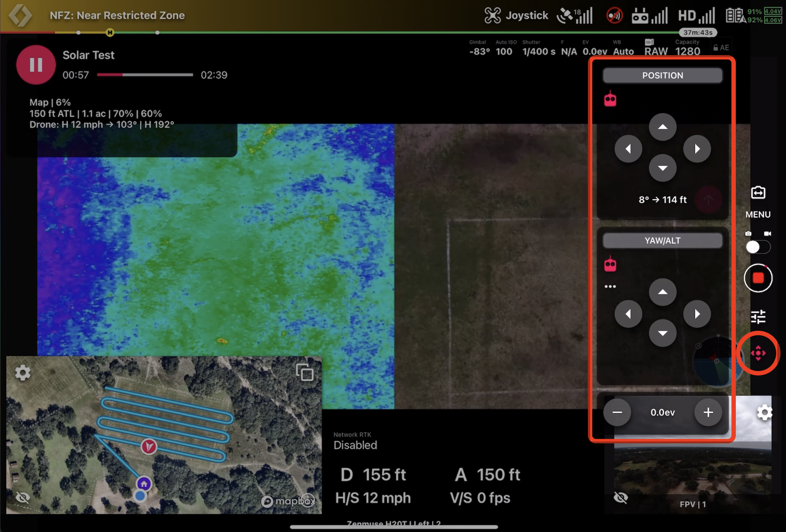Toggle the on-screen joystick controls icon
This screenshot has width=786, height=532.
(x=758, y=353)
